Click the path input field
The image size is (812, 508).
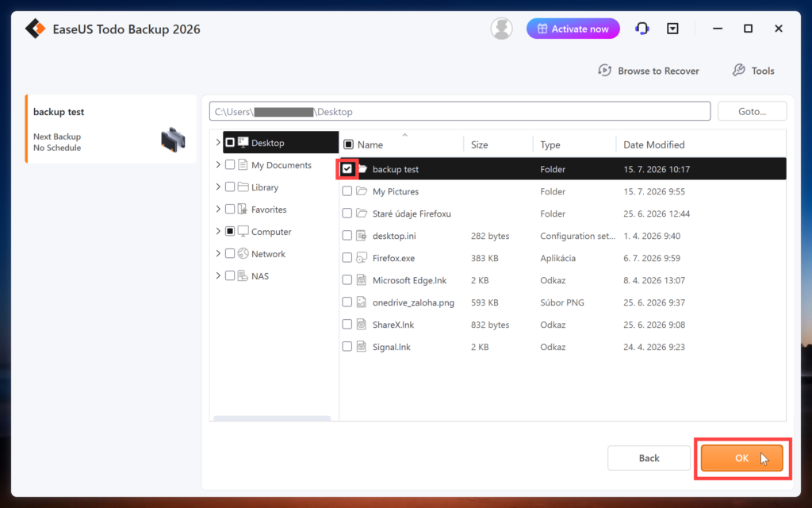coord(460,111)
